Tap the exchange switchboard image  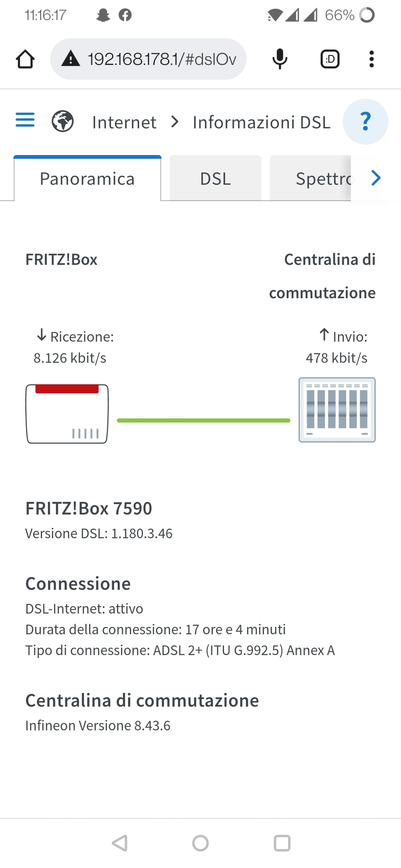click(x=337, y=410)
